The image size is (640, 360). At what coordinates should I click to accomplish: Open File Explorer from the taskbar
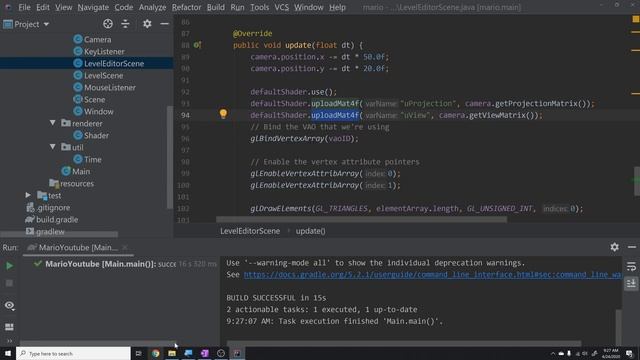click(x=172, y=353)
